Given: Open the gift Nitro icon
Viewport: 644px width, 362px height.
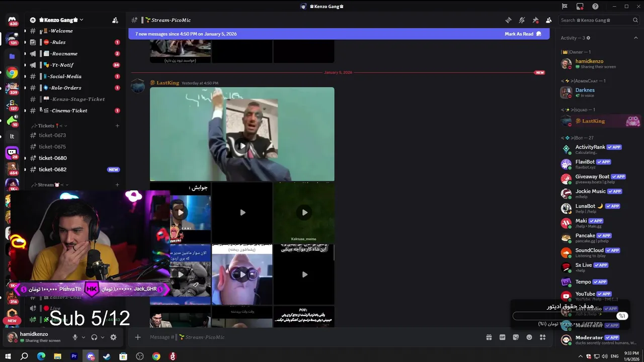Looking at the screenshot, I should pos(489,337).
